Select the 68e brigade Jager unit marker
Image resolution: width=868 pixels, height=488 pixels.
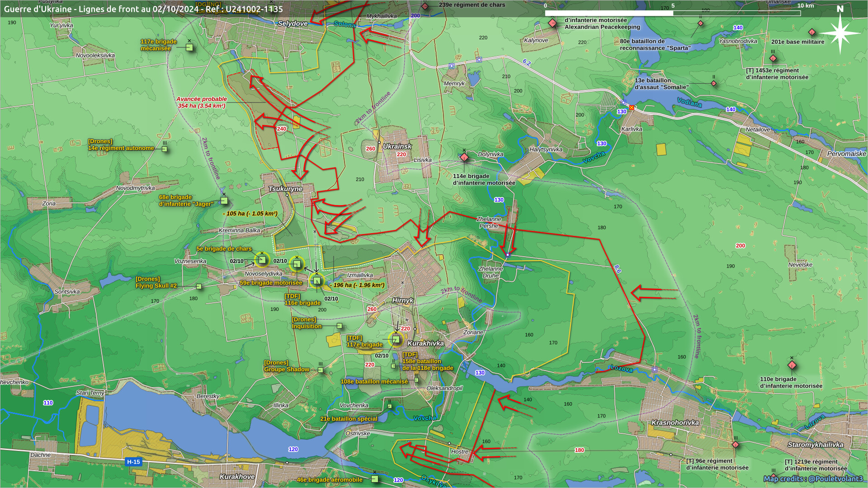pos(224,201)
